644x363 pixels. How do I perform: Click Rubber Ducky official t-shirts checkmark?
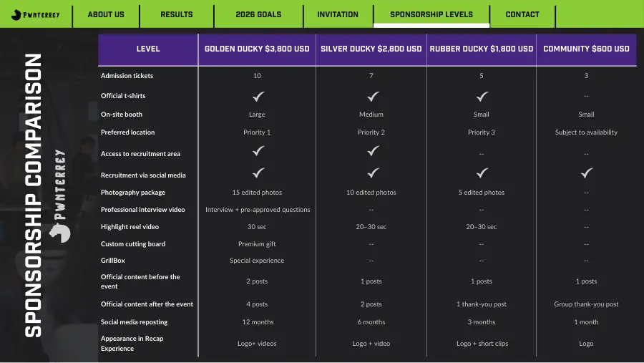[482, 96]
